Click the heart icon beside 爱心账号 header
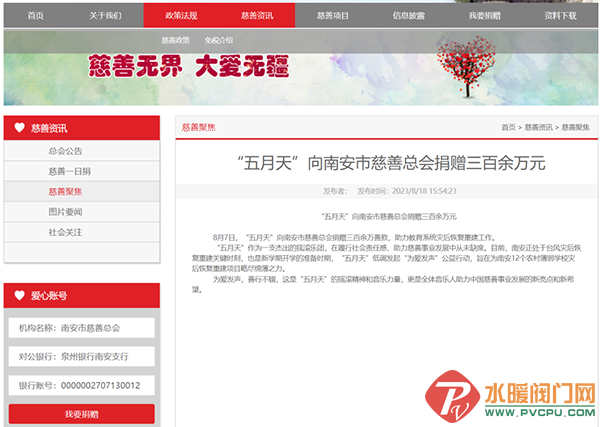The width and height of the screenshot is (600, 427). point(20,295)
